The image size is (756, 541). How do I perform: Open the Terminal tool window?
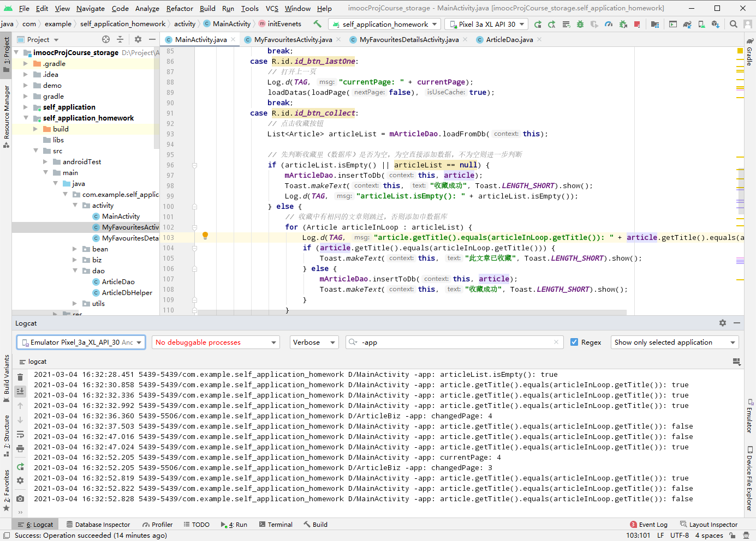(276, 524)
